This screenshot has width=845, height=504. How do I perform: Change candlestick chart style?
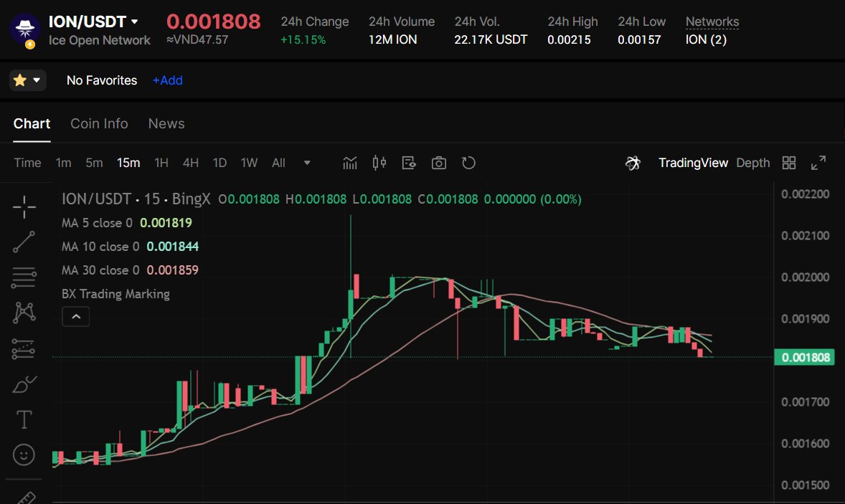coord(379,163)
